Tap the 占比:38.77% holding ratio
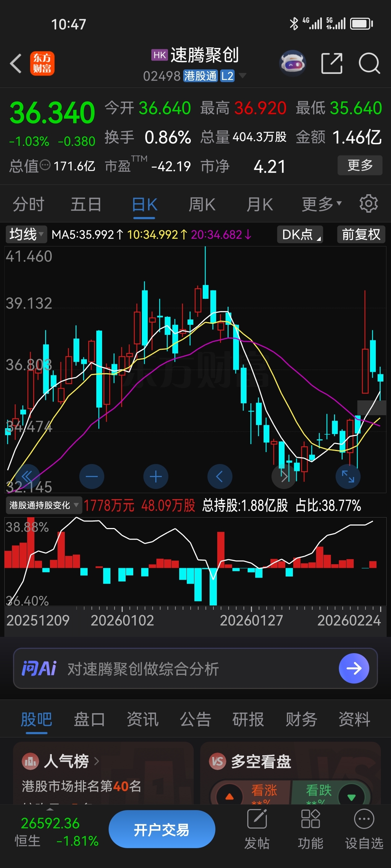391x868 pixels. [328, 505]
